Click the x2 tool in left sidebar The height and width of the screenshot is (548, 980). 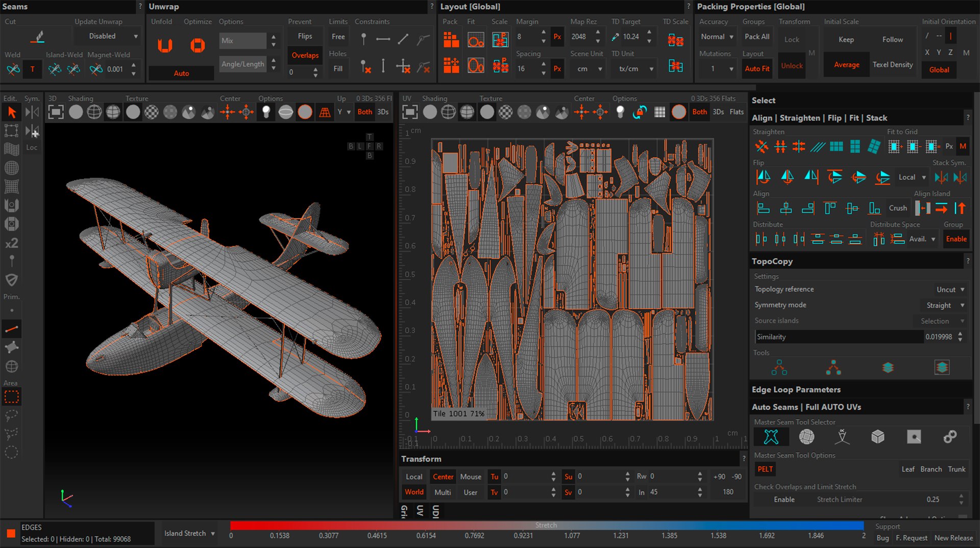coord(11,243)
